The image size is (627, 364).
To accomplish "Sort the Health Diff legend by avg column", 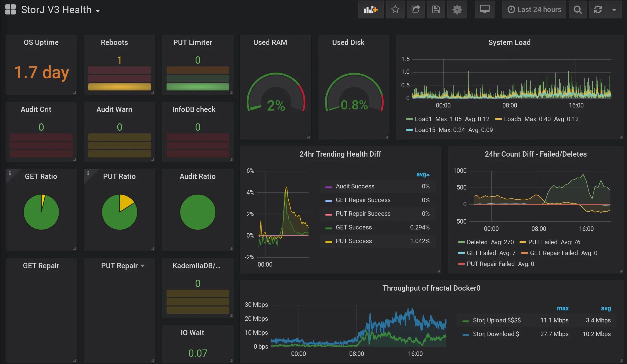I will point(422,174).
